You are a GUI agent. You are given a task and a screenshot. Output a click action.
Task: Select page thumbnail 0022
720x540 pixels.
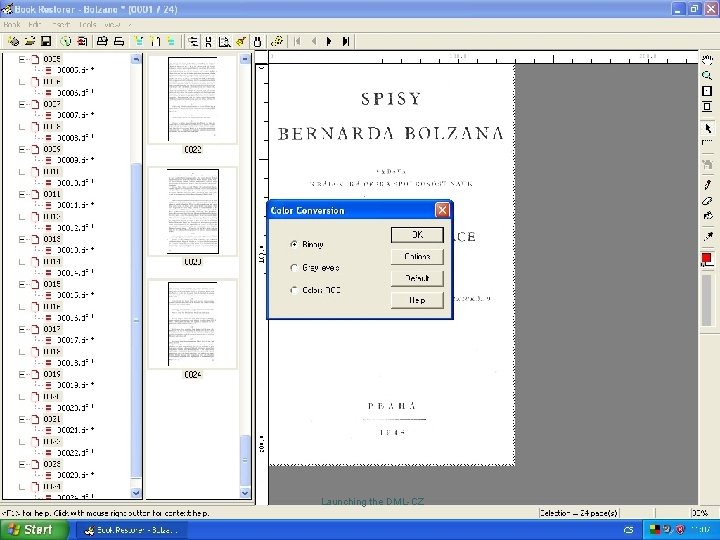tap(192, 99)
